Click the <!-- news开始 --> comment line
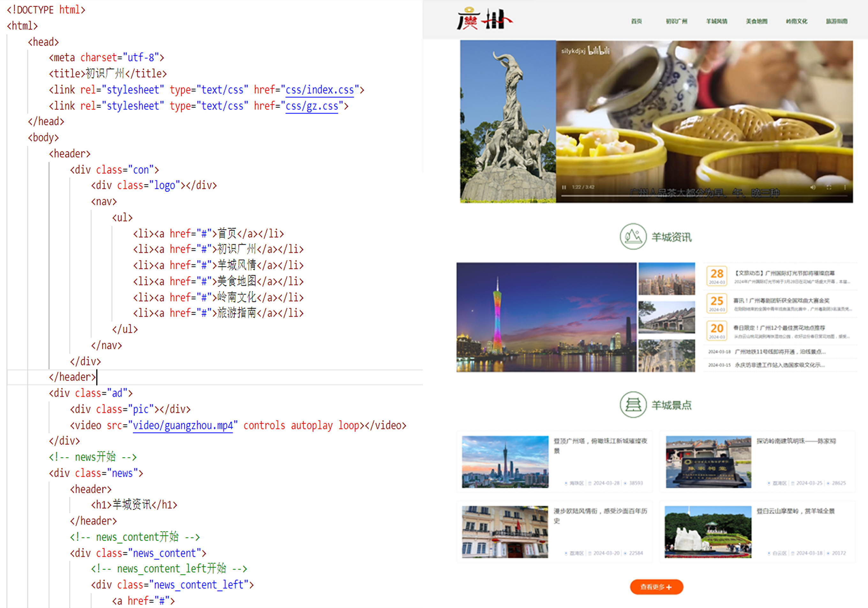Image resolution: width=868 pixels, height=608 pixels. (93, 457)
